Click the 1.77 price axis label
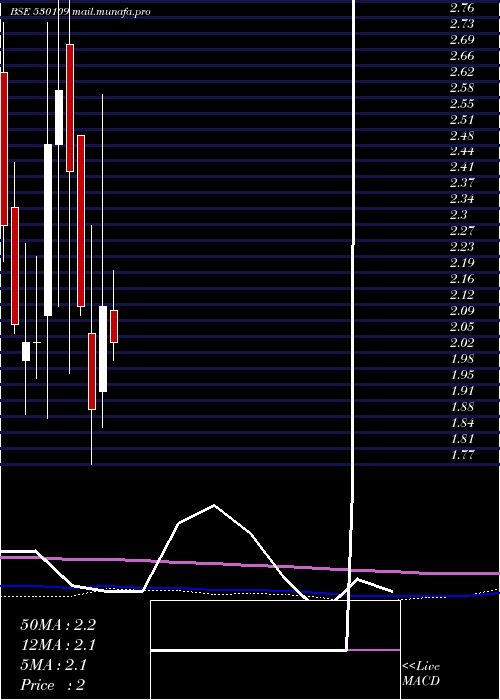500x700 pixels. point(462,454)
